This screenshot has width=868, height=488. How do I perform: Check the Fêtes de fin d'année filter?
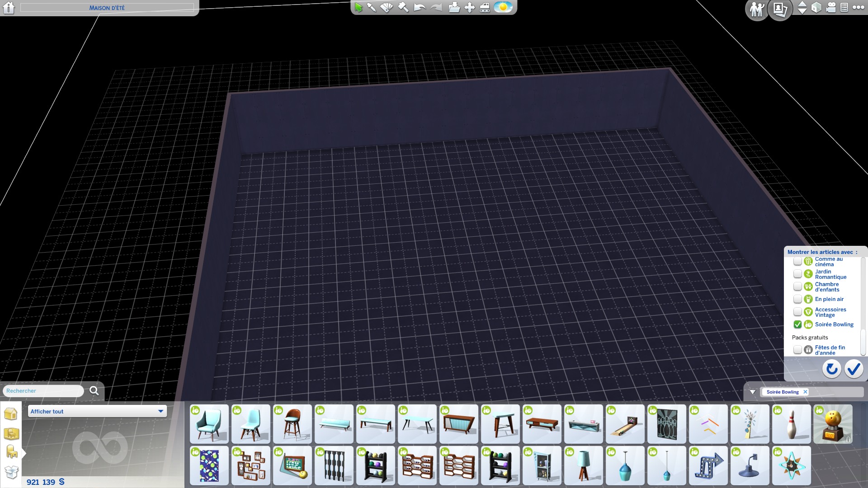797,350
